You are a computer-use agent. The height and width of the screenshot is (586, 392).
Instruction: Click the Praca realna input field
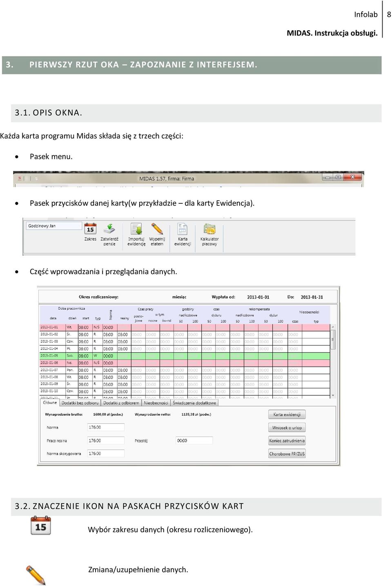pyautogui.click(x=106, y=441)
